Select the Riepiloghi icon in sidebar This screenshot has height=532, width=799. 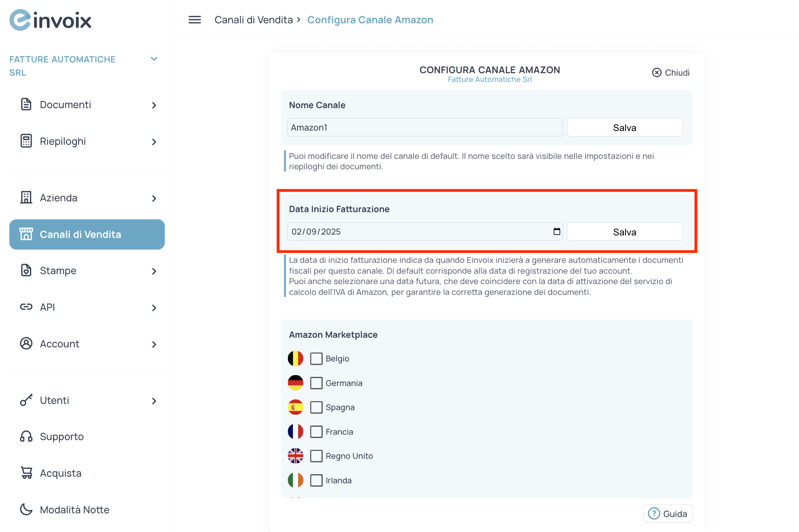click(x=26, y=141)
